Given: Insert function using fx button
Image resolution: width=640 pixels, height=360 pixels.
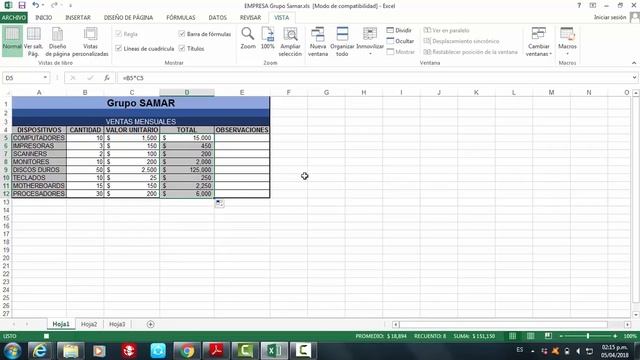Looking at the screenshot, I should tap(107, 78).
